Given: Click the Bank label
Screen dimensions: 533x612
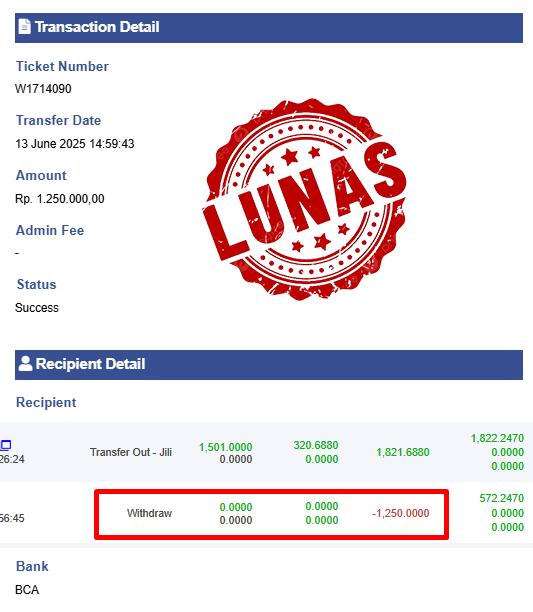Looking at the screenshot, I should (x=32, y=566).
